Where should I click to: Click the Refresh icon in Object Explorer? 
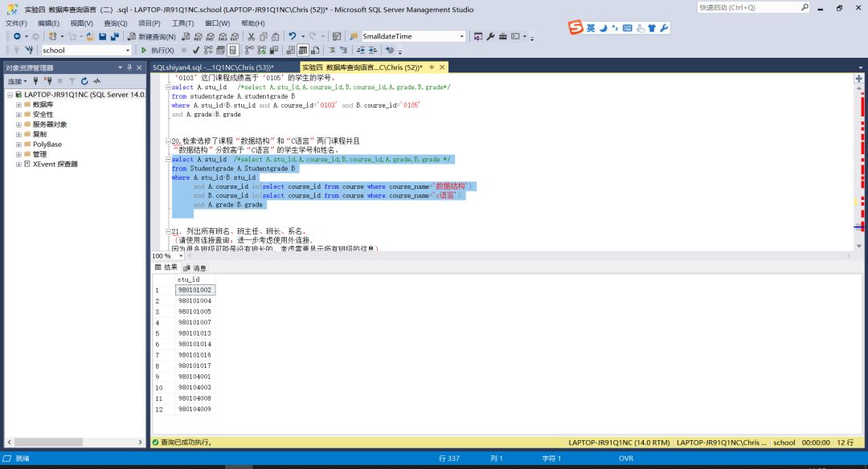coord(84,81)
